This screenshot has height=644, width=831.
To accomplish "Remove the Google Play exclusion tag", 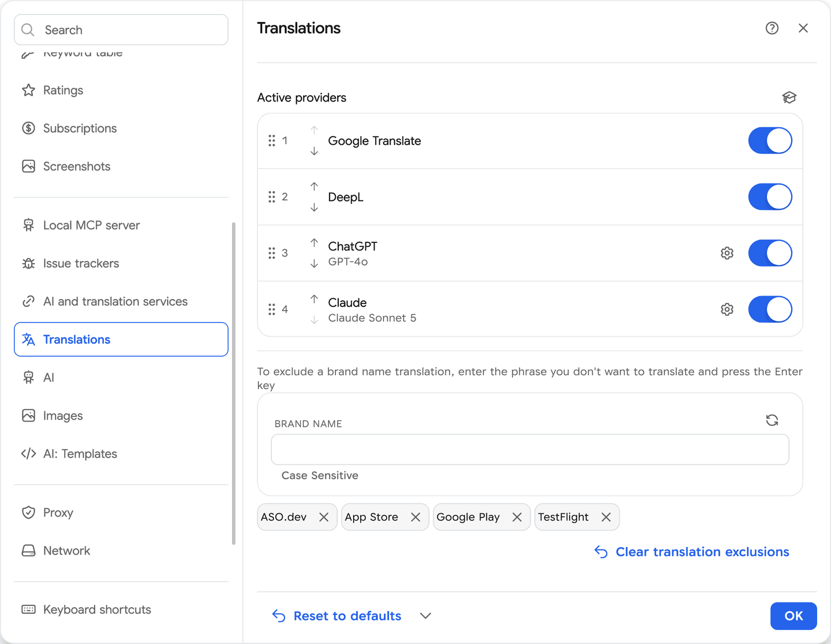I will pos(517,517).
